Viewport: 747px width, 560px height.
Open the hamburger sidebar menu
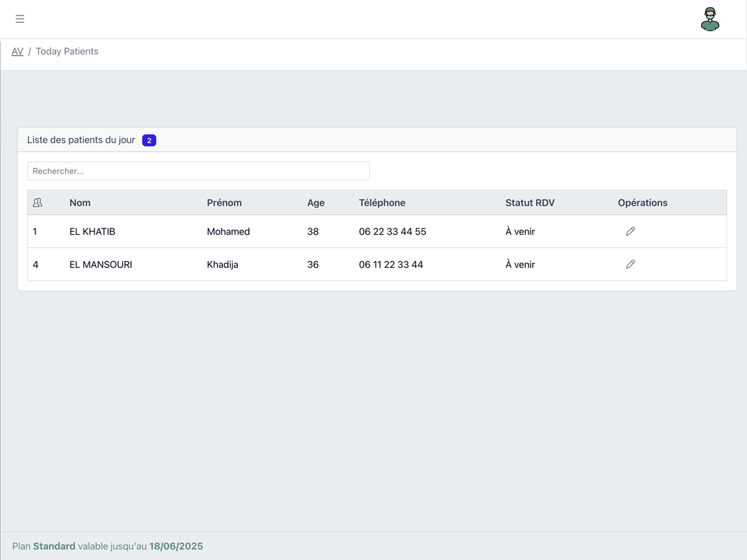[x=20, y=19]
